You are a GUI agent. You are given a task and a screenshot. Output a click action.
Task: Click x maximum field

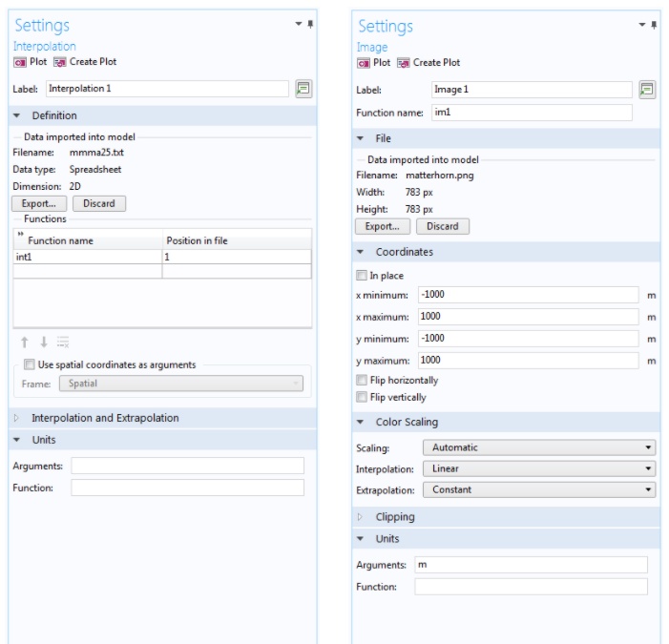tap(528, 317)
